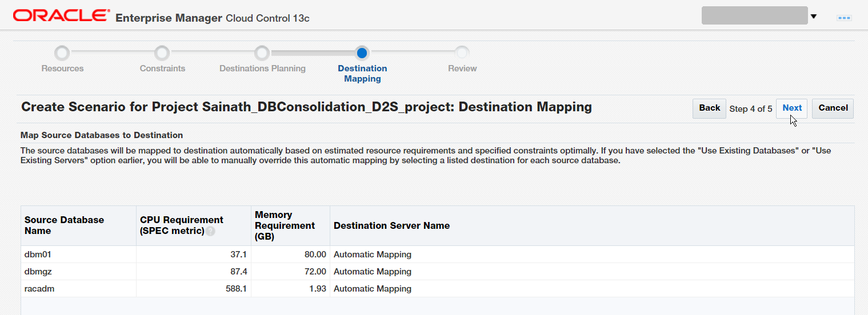Screen dimensions: 868x315
Task: Cancel the scenario creation
Action: [x=833, y=108]
